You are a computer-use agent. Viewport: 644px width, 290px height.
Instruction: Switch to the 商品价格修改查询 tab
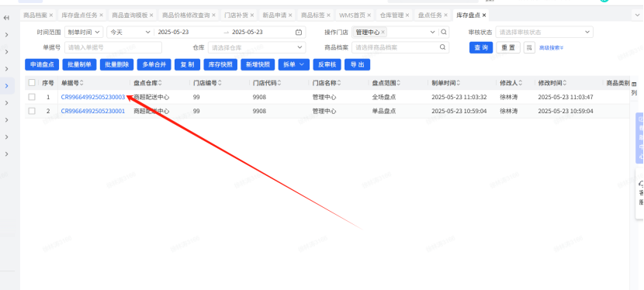[185, 16]
